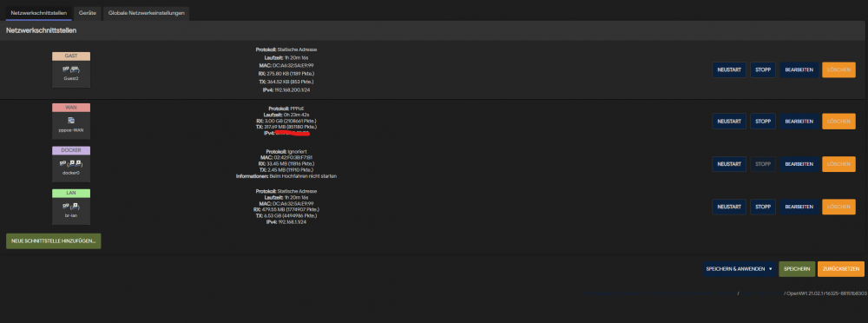This screenshot has width=868, height=323.
Task: Restart the DOCKER interface with Neustart
Action: tap(729, 164)
